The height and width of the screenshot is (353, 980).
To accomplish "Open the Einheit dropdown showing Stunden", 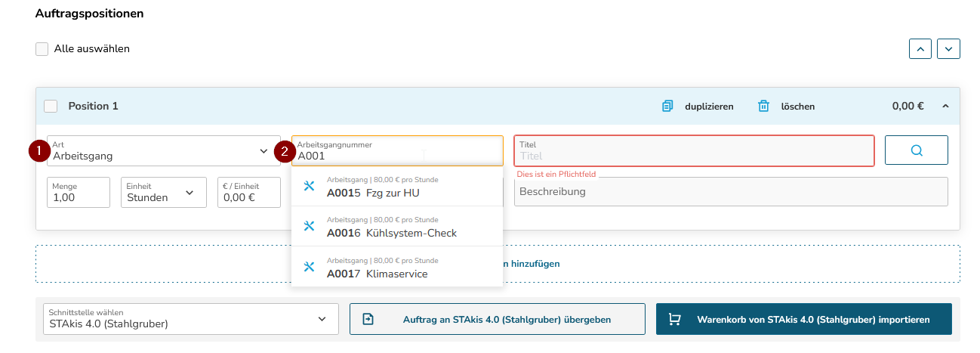I will click(164, 192).
